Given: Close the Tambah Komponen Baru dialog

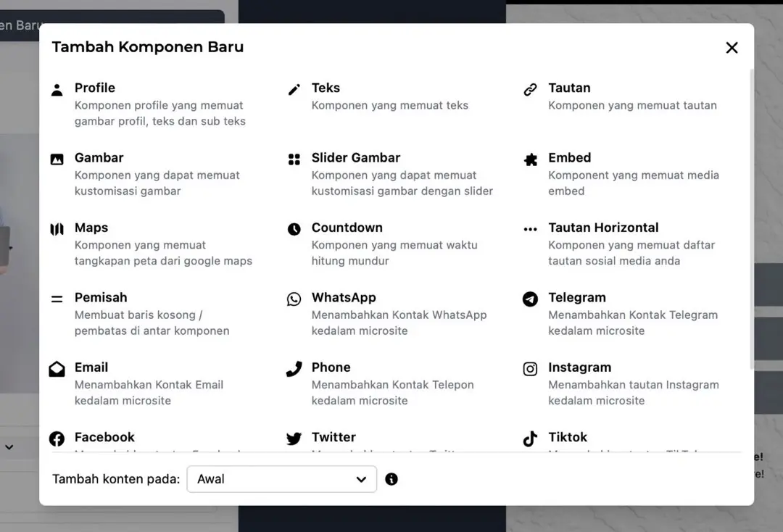Looking at the screenshot, I should [732, 48].
